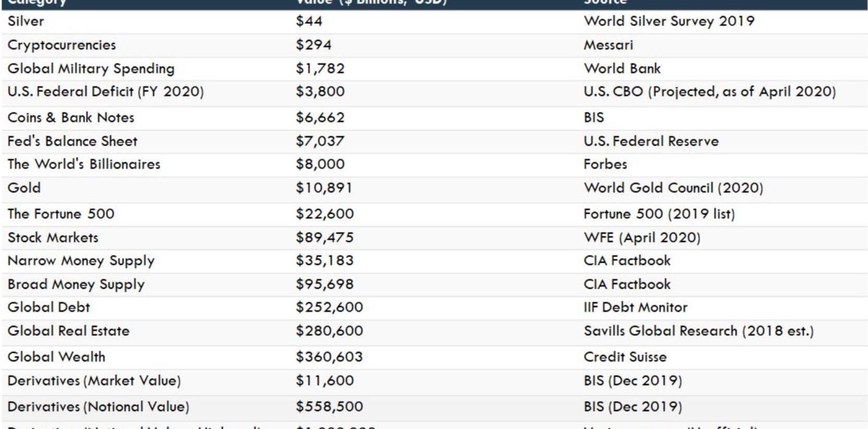
Task: Select the World Gold Council (2020) source
Action: [x=673, y=188]
